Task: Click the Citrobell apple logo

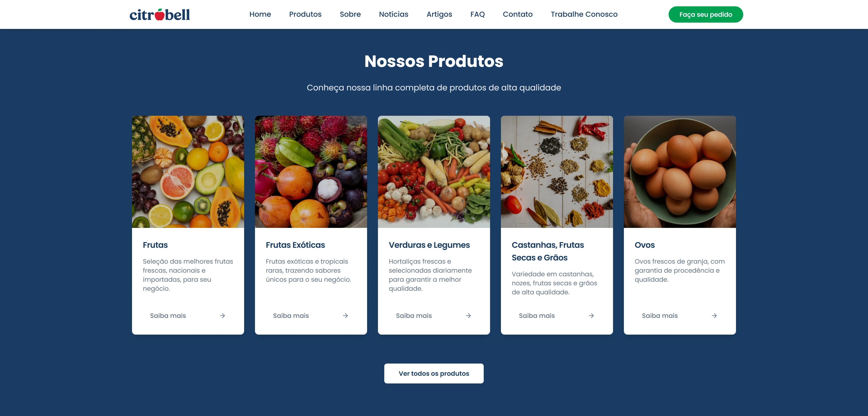Action: (160, 14)
